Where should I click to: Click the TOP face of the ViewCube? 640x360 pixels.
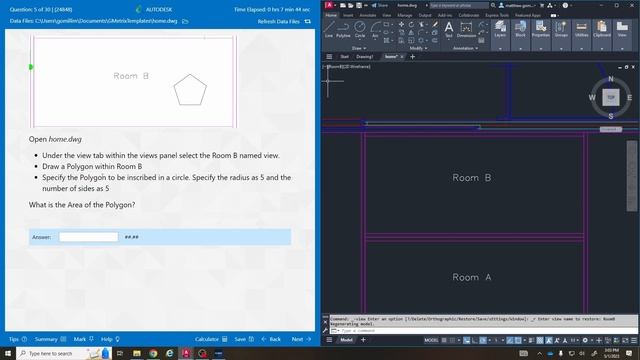coord(611,97)
